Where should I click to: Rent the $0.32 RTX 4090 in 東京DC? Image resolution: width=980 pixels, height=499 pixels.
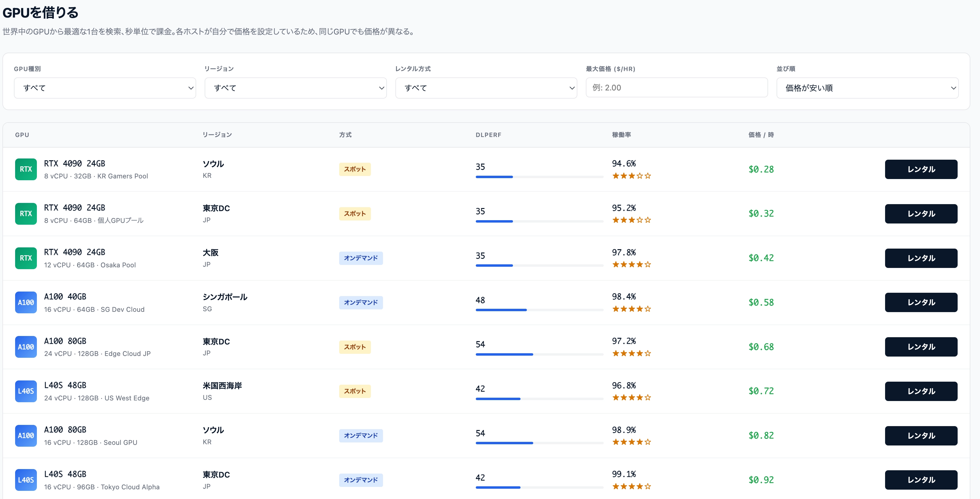[x=921, y=214]
